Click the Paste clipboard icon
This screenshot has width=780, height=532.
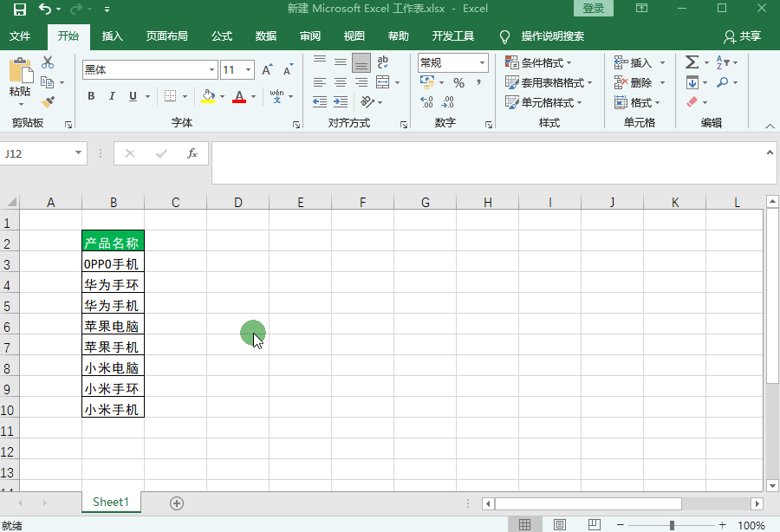point(21,69)
